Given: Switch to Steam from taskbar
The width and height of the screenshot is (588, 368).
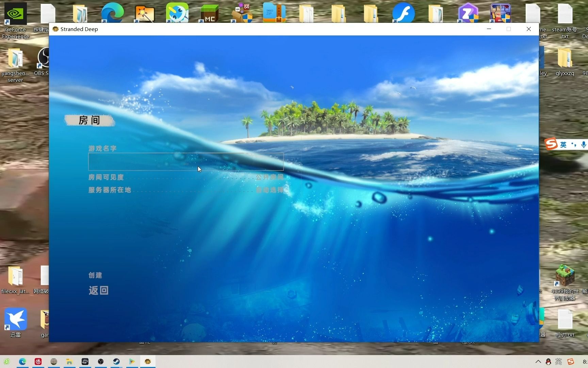Looking at the screenshot, I should click(x=116, y=362).
